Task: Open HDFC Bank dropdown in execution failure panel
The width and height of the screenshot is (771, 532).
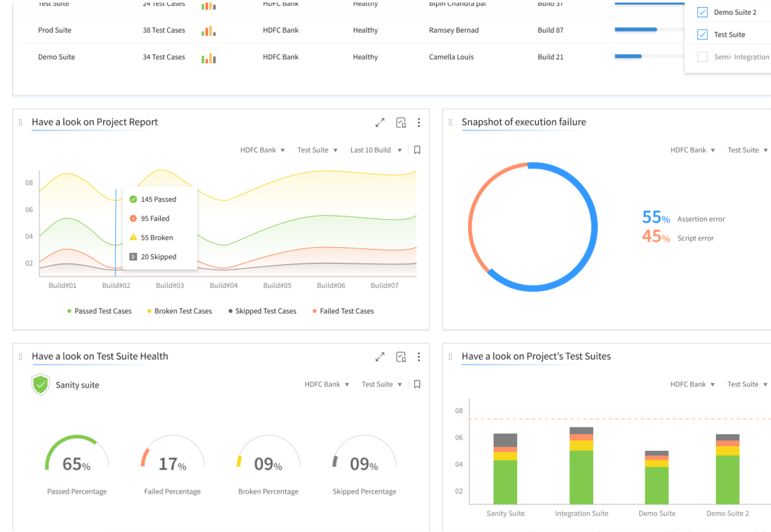Action: [x=693, y=150]
